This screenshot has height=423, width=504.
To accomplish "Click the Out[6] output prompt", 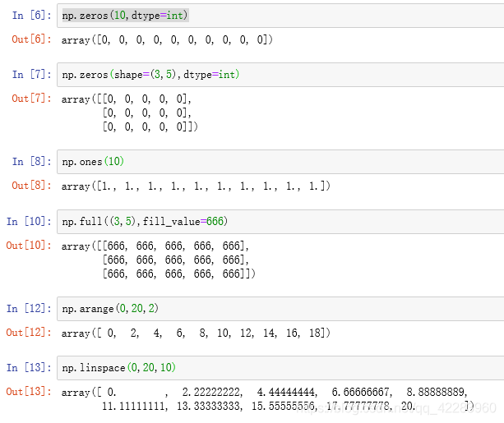I will 31,39.
